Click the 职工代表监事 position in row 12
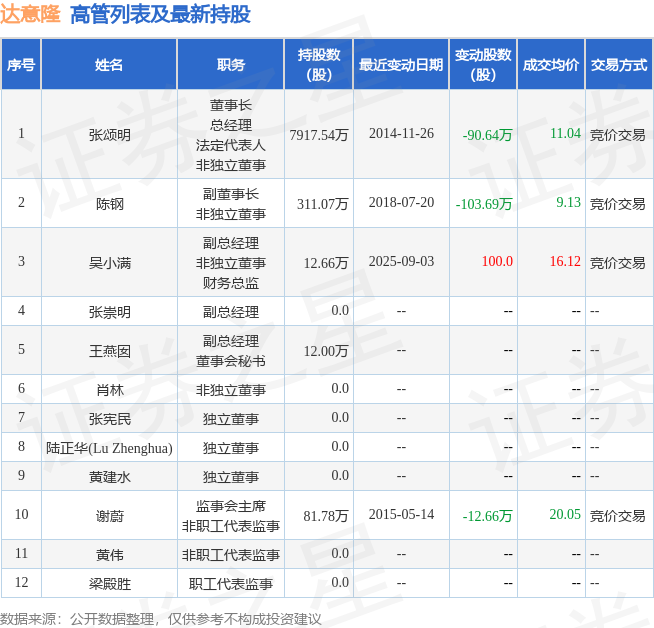This screenshot has height=628, width=654. coord(231,584)
